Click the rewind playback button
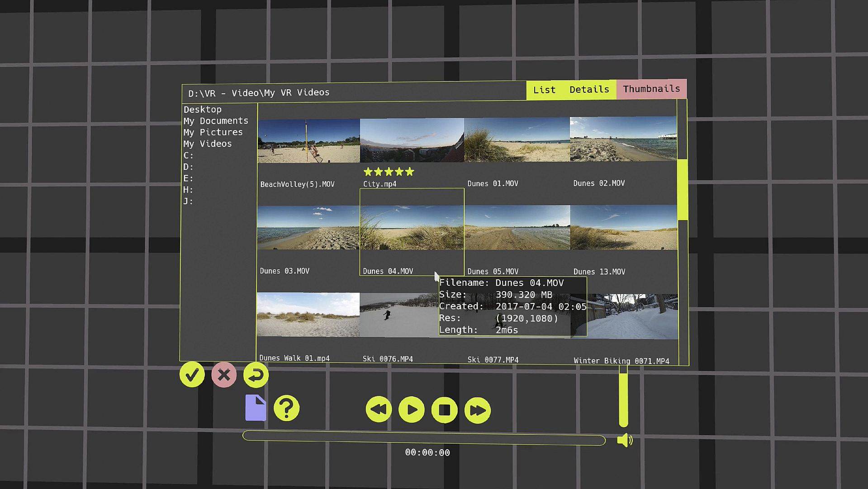Image resolution: width=868 pixels, height=489 pixels. pos(379,410)
